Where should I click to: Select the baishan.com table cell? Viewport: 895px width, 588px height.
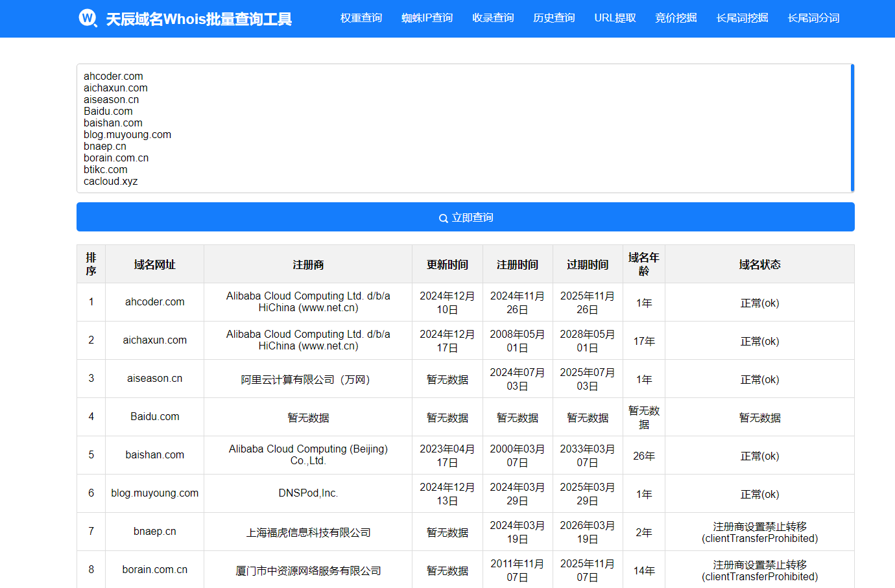154,455
